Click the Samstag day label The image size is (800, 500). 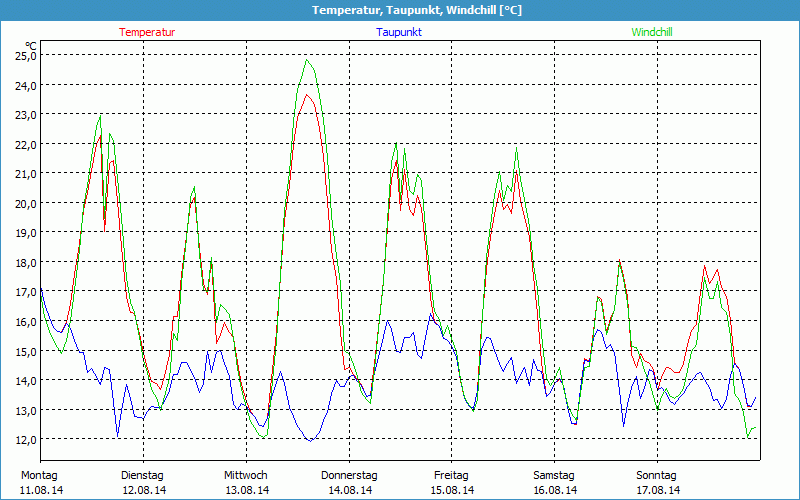pyautogui.click(x=554, y=476)
